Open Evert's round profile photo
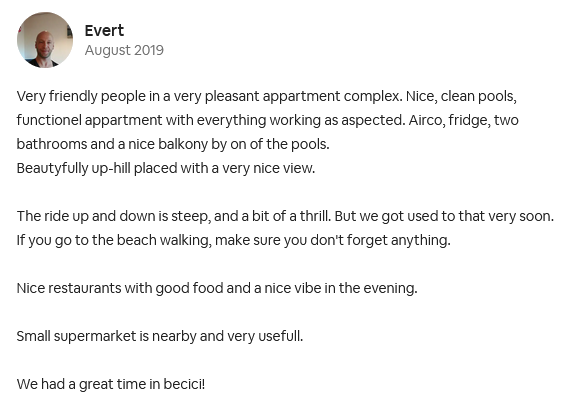This screenshot has width=584, height=408. 45,40
